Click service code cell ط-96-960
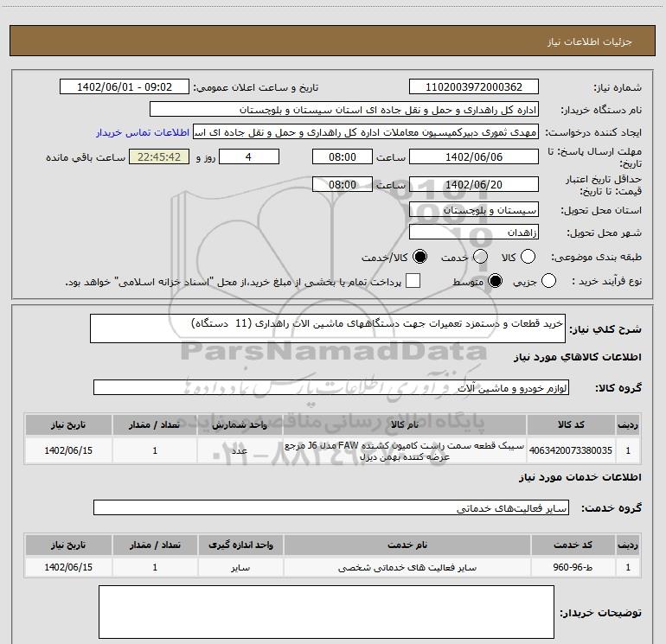This screenshot has width=666, height=644. 573,567
